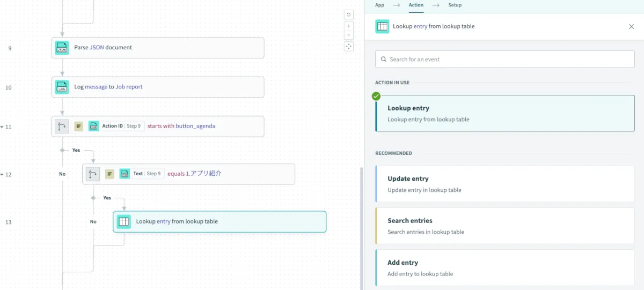Reset canvas view with the undo icon
Viewport: 644px width, 290px height.
349,14
